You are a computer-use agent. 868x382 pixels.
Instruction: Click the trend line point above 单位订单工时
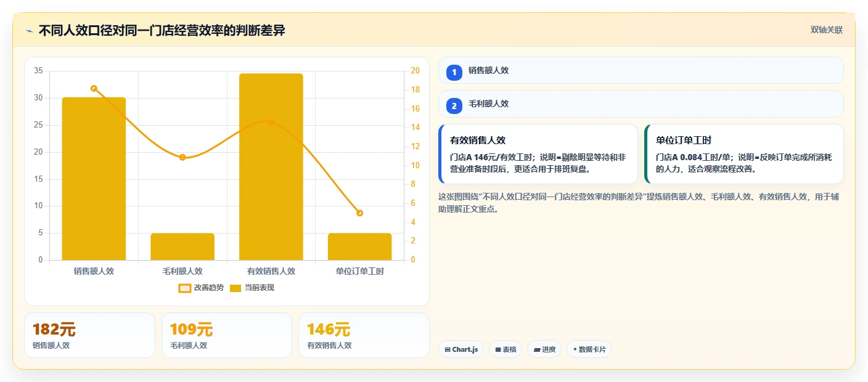click(360, 213)
